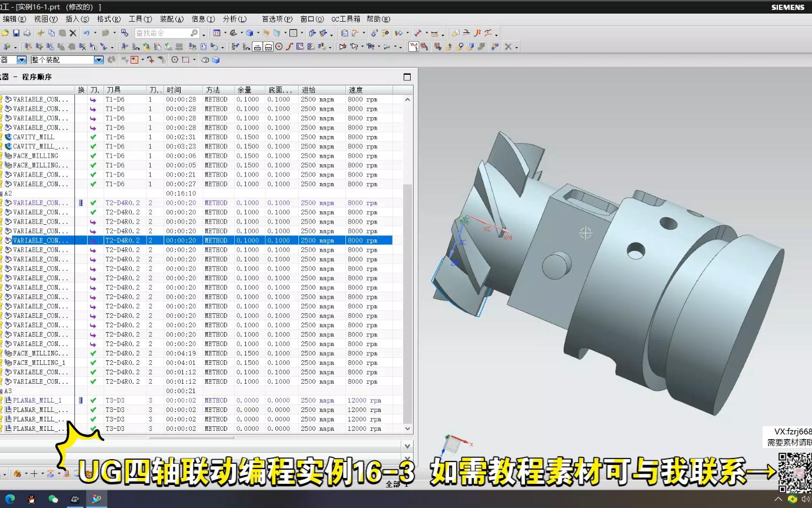Click the NX application icon in the taskbar
The height and width of the screenshot is (508, 812).
[96, 499]
